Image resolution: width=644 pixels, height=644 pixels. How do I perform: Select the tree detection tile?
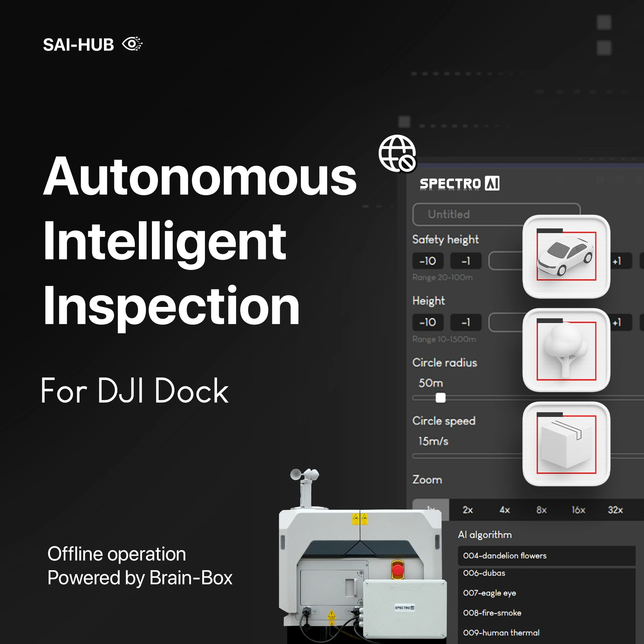[566, 350]
